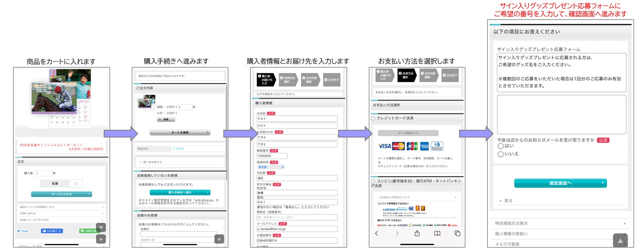The width and height of the screenshot is (644, 251).
Task: Click the 番地 field showing 4-5-1
Action: pos(297,202)
